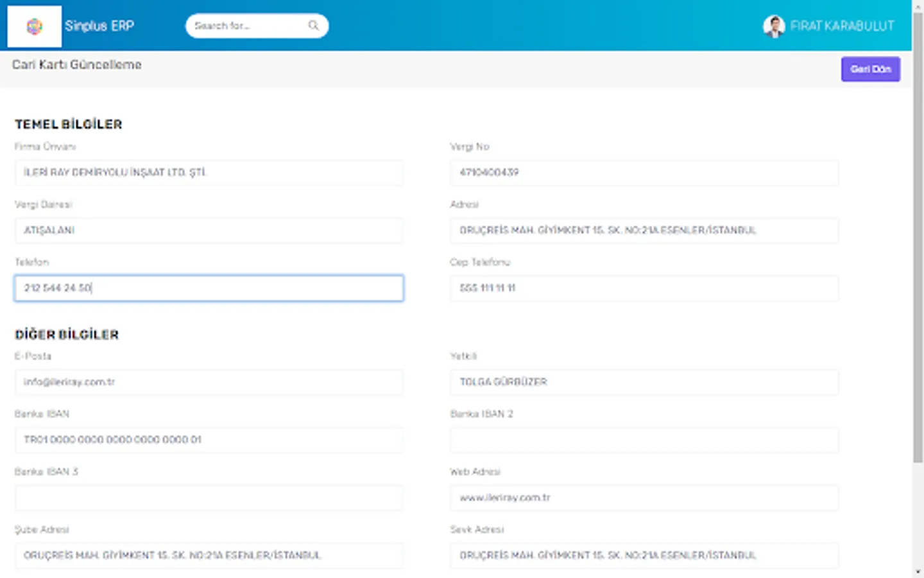This screenshot has width=924, height=578.
Task: Edit the E-Posta field
Action: pyautogui.click(x=209, y=382)
